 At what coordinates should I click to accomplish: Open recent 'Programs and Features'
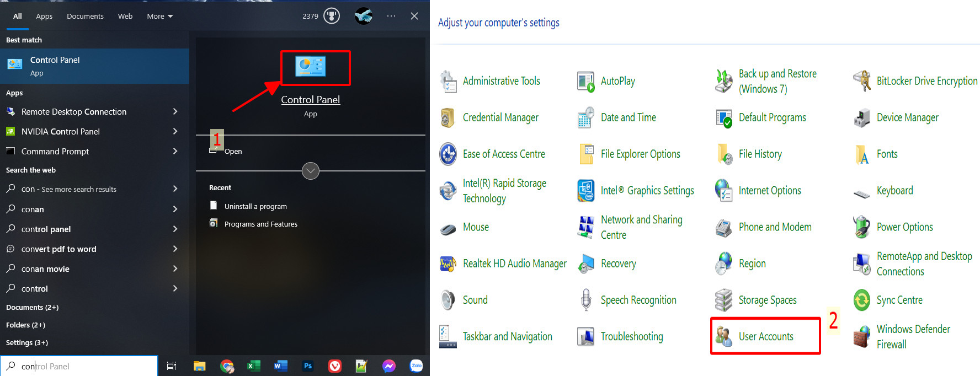261,224
